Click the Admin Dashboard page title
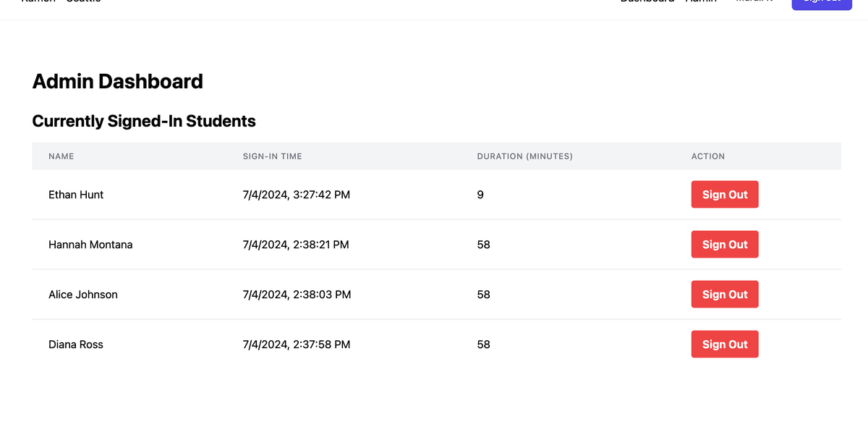This screenshot has height=427, width=868. point(117,81)
